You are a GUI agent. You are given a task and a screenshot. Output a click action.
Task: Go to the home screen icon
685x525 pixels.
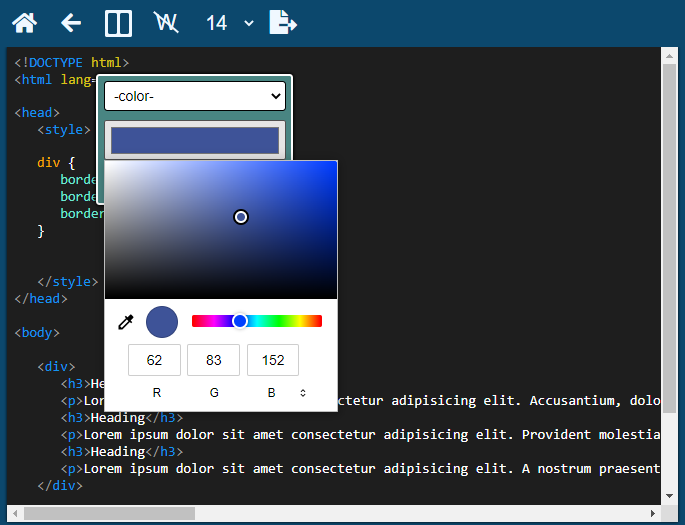click(24, 23)
